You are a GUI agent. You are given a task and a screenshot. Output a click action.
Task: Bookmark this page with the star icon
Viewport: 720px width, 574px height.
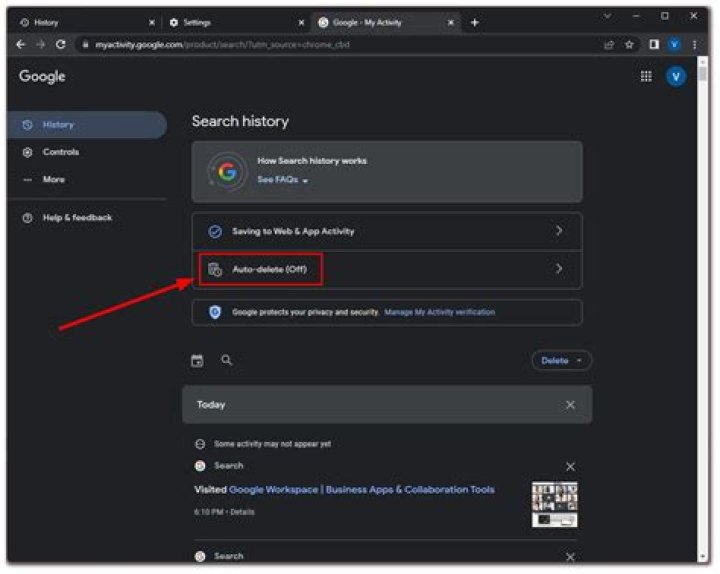(629, 45)
